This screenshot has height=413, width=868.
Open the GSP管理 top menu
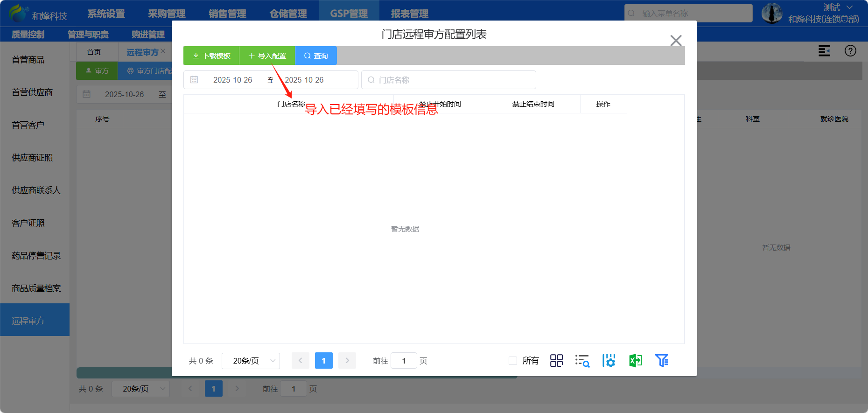(349, 14)
